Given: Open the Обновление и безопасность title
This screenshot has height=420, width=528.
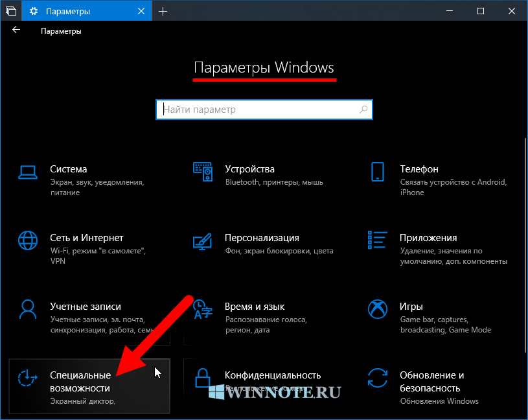Looking at the screenshot, I should 431,382.
